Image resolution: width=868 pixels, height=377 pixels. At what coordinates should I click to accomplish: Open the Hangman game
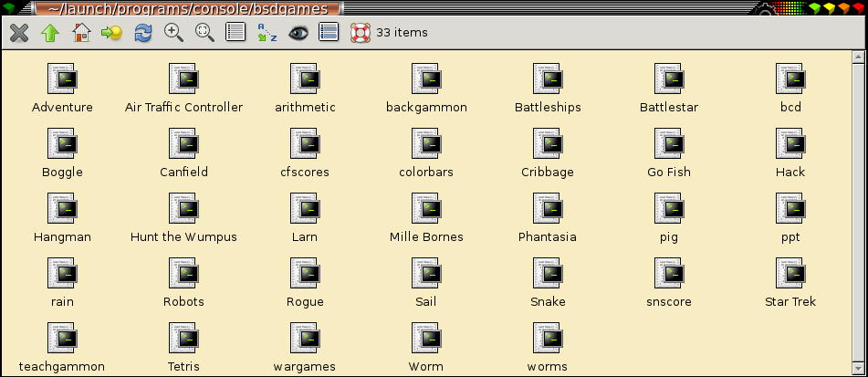pos(62,218)
